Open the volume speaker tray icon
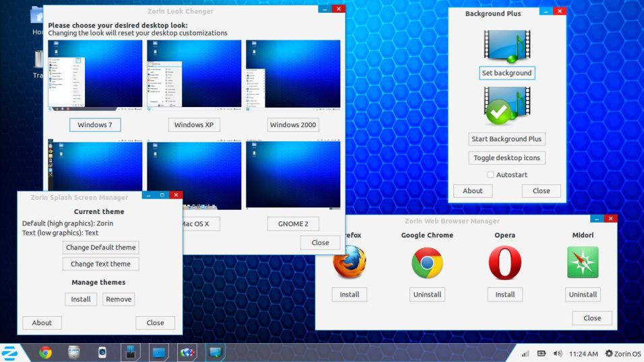 point(557,353)
